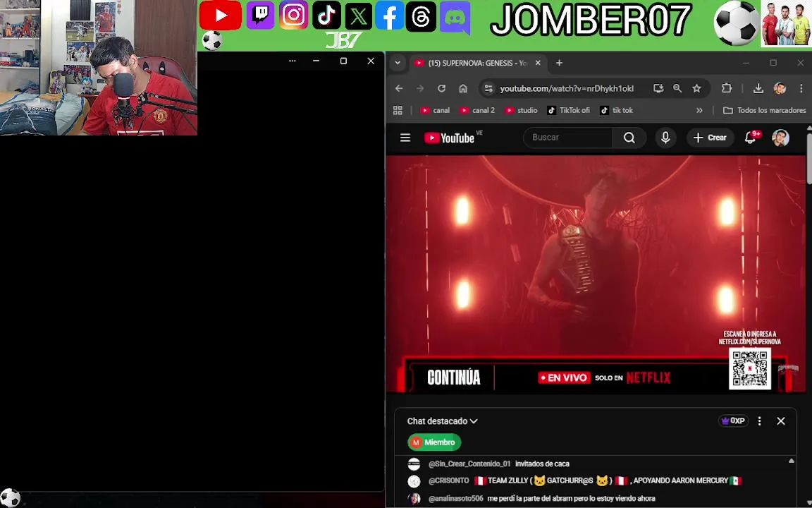
Task: Click the X icon in the banner
Action: click(358, 16)
